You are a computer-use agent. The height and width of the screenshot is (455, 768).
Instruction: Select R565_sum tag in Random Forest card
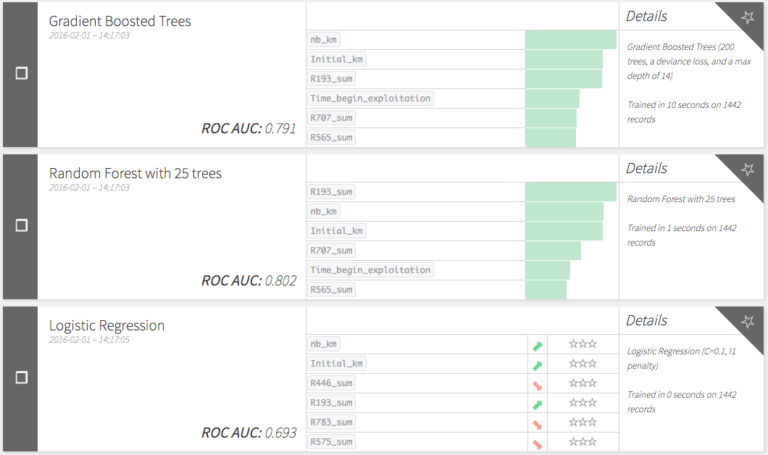tap(332, 290)
